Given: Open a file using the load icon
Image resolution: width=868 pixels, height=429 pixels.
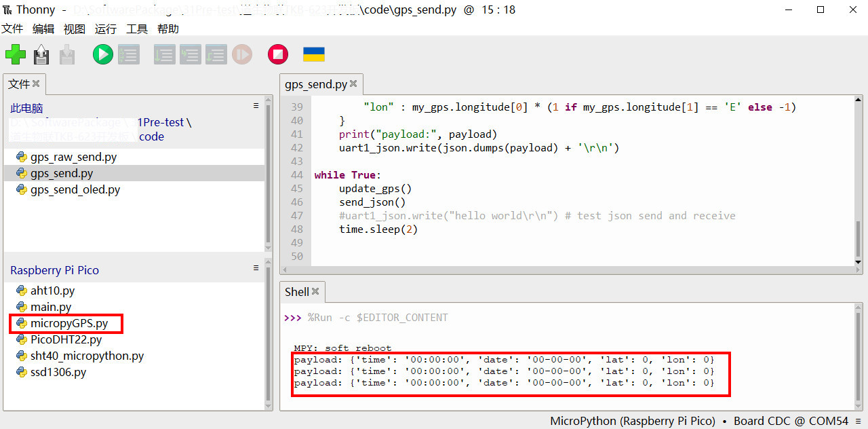Looking at the screenshot, I should point(41,54).
